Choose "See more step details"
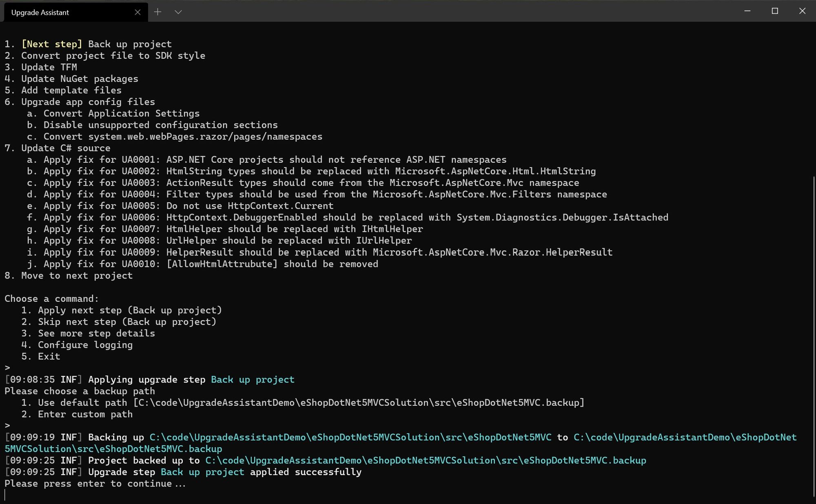Image resolution: width=816 pixels, height=504 pixels. 96,333
